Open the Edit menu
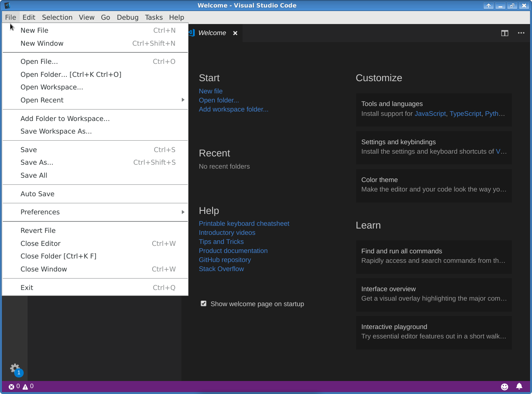This screenshot has width=532, height=394. (29, 17)
